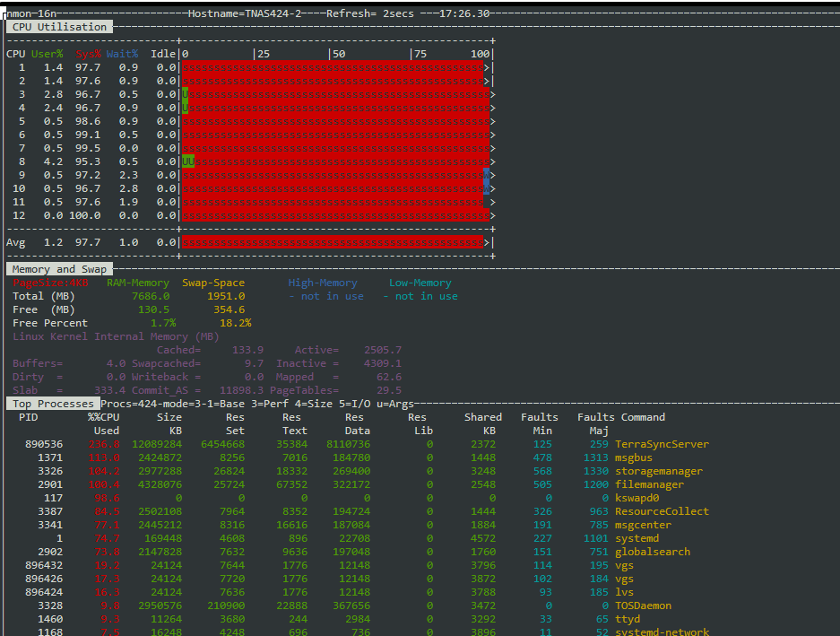Screen dimensions: 840x636
Task: Click the Top Processes section header
Action: click(x=53, y=404)
